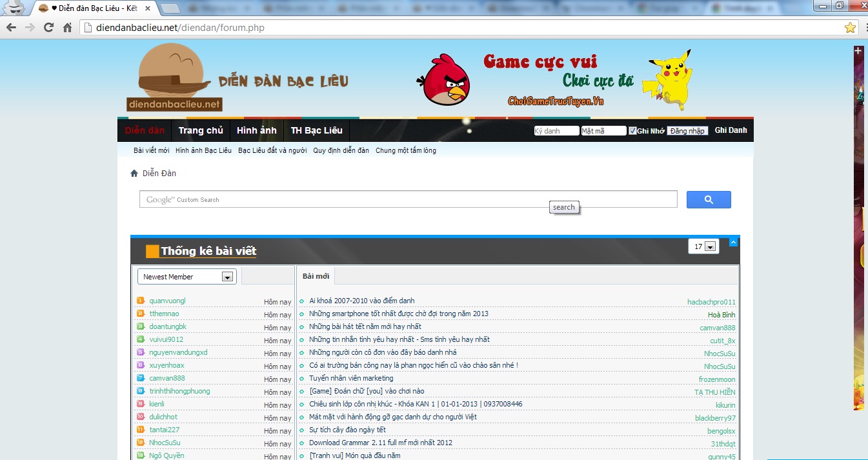Bookmark page with the star icon
The image size is (868, 460).
(851, 28)
